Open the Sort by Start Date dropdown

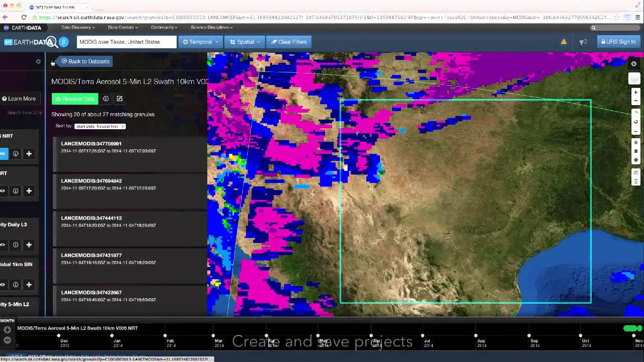100,126
